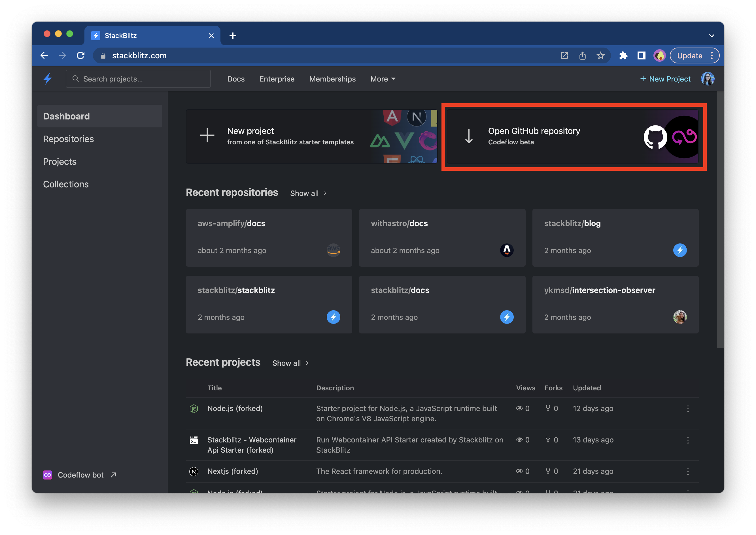
Task: Click ykmsd's avatar on intersection-observer card
Action: click(x=680, y=317)
